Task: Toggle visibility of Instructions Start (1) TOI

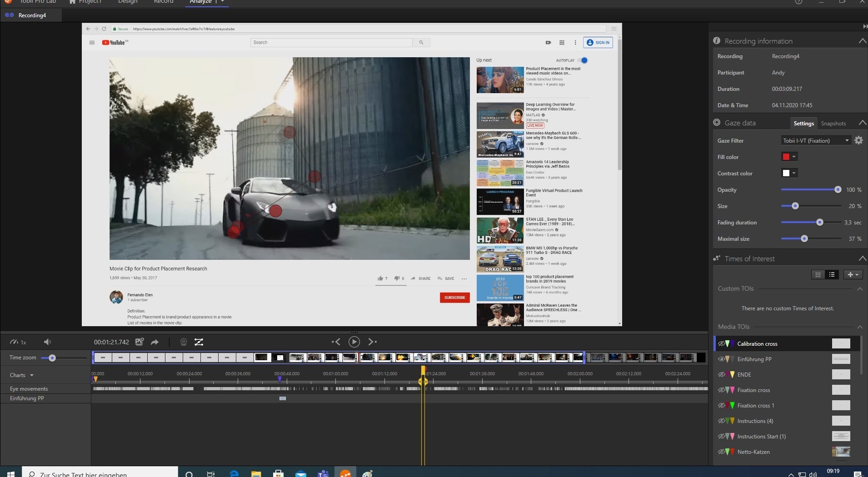Action: pos(721,436)
